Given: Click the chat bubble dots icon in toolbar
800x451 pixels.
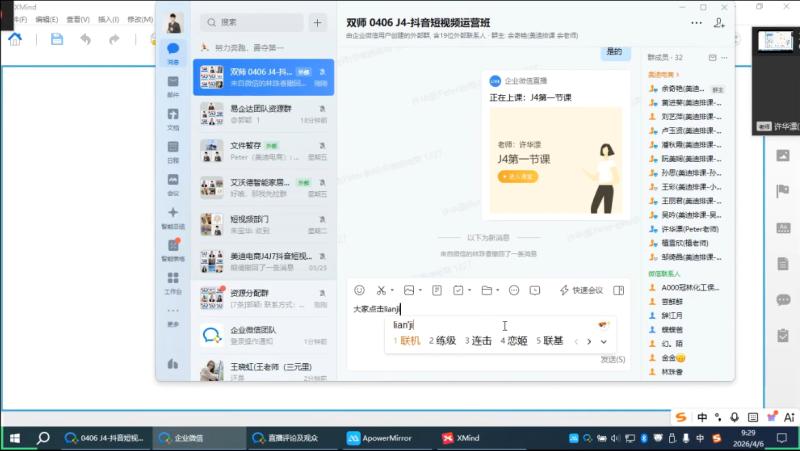Looking at the screenshot, I should click(514, 290).
